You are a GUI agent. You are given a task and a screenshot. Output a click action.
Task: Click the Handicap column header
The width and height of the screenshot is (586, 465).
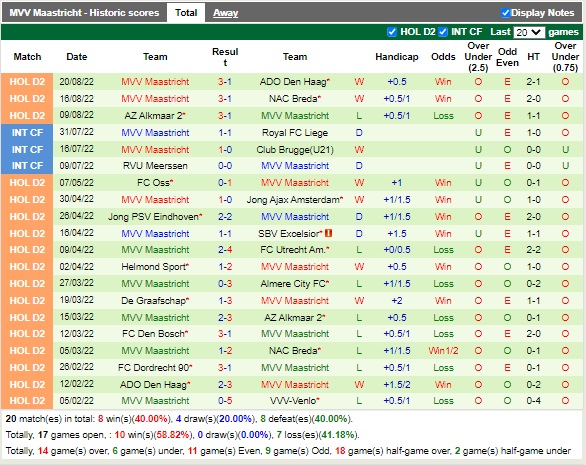pos(397,57)
